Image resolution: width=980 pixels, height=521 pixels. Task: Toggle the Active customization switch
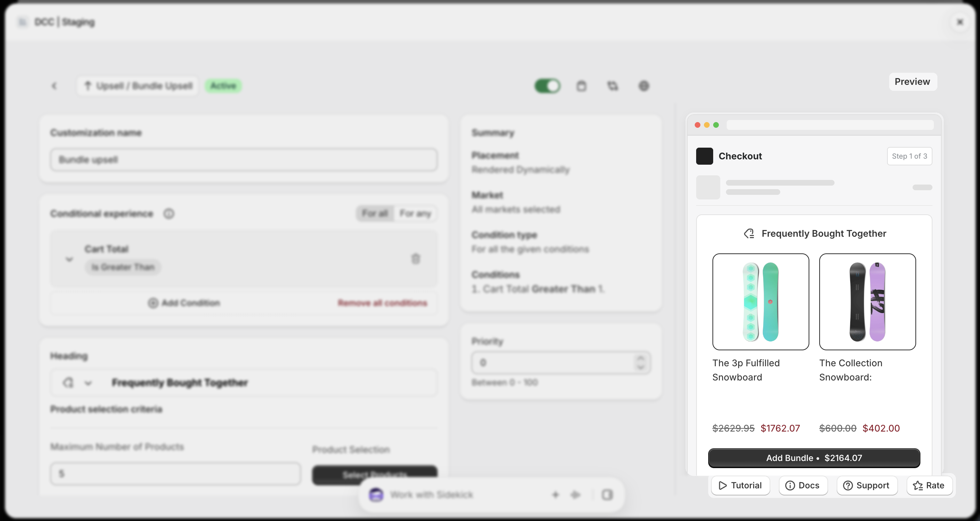point(547,86)
